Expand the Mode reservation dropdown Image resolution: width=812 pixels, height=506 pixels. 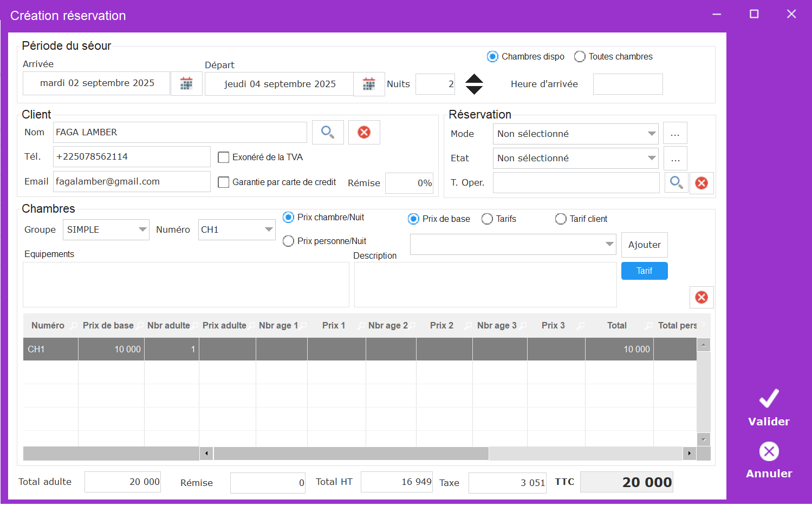652,134
